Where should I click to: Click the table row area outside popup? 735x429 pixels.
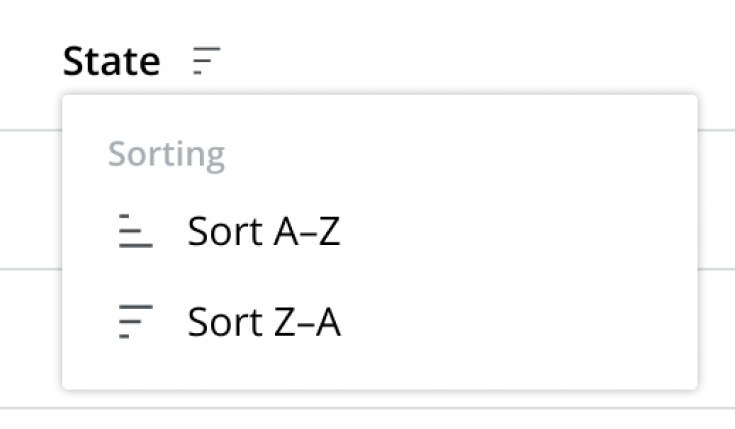[716, 199]
